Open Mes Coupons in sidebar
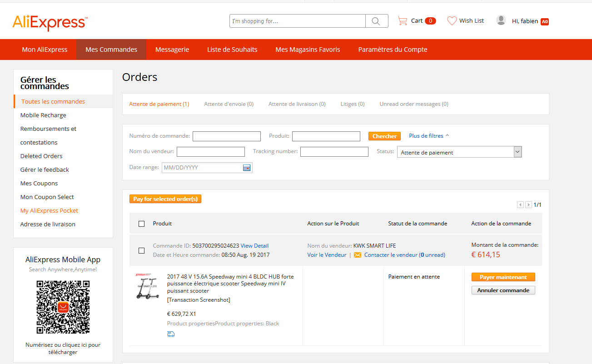The height and width of the screenshot is (364, 592). 39,183
